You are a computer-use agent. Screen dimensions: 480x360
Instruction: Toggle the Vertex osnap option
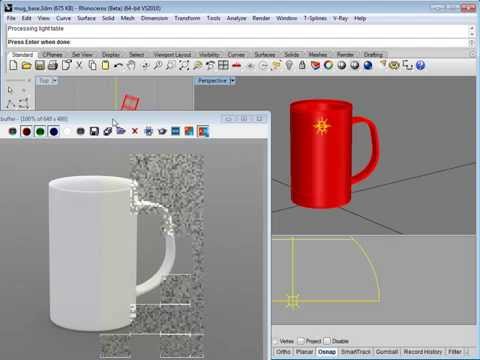(x=276, y=341)
